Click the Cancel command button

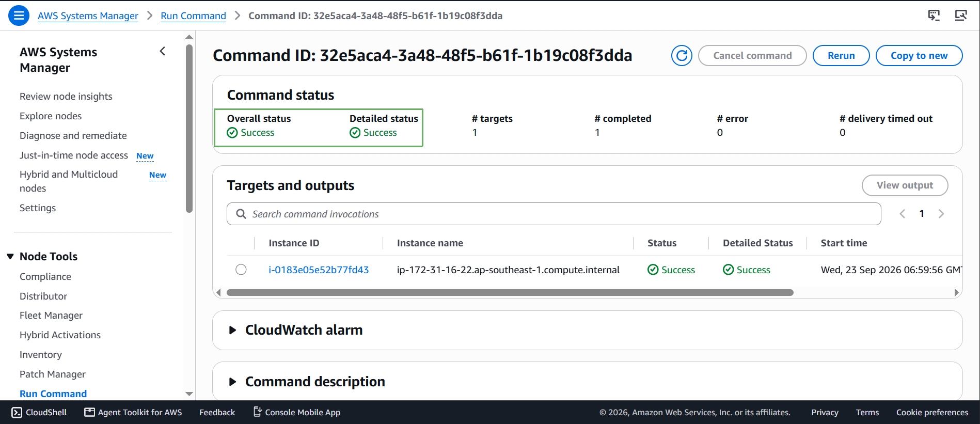coord(752,55)
